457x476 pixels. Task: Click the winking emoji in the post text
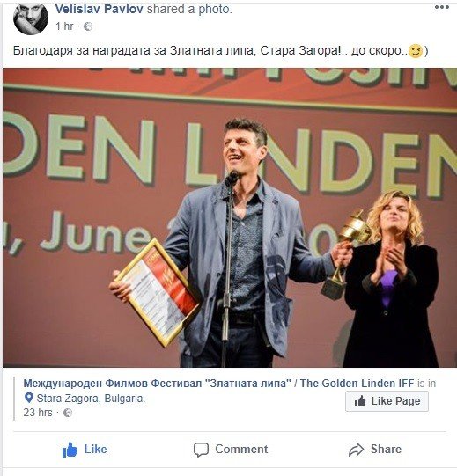416,51
